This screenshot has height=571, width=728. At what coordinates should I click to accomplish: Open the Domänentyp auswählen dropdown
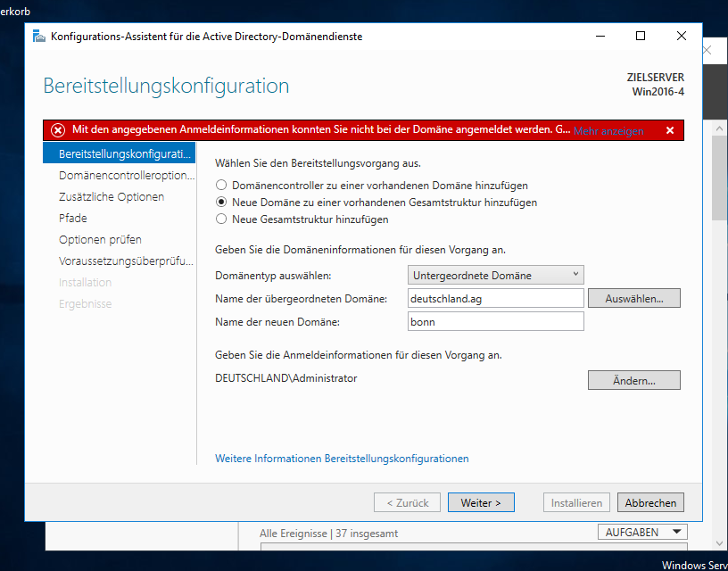[495, 276]
